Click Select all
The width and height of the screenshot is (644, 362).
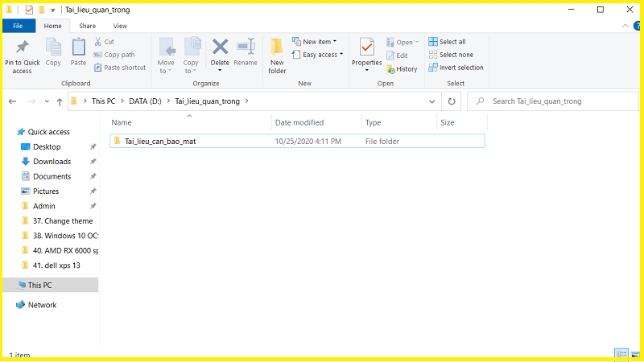click(447, 42)
